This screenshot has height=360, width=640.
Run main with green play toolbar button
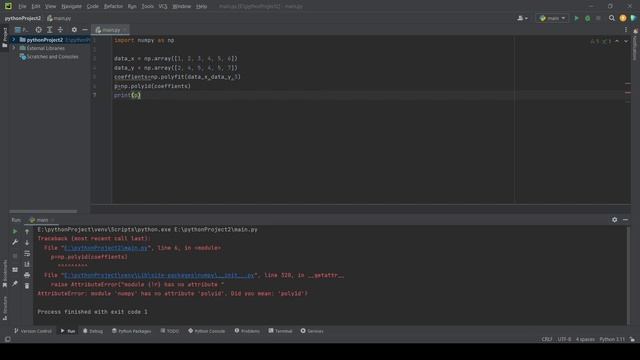tap(576, 18)
